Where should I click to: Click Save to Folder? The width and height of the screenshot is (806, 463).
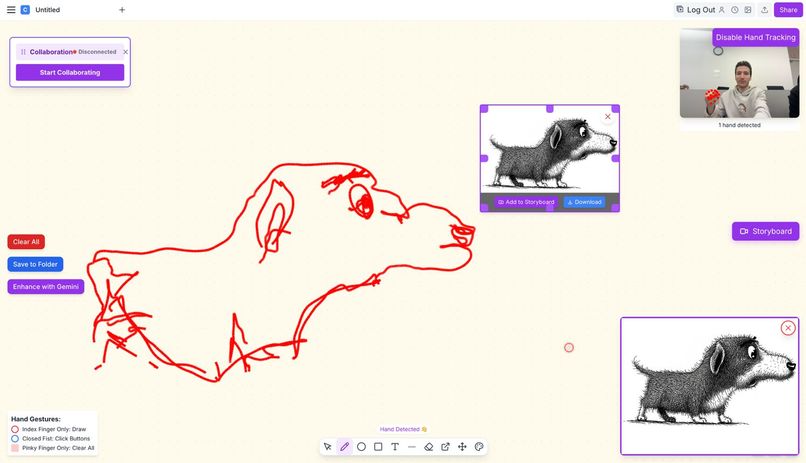tap(35, 264)
